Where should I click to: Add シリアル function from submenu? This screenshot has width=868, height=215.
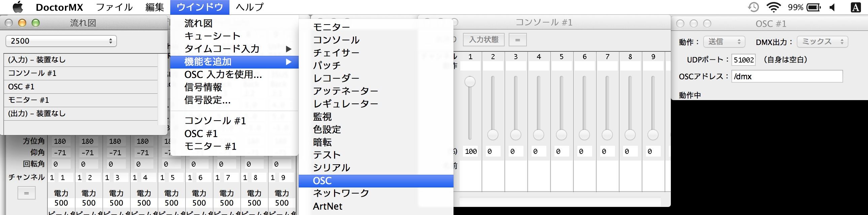pyautogui.click(x=376, y=168)
